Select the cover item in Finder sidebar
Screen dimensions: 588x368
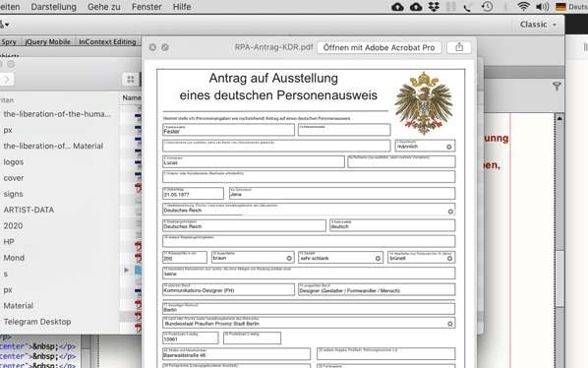click(x=14, y=178)
